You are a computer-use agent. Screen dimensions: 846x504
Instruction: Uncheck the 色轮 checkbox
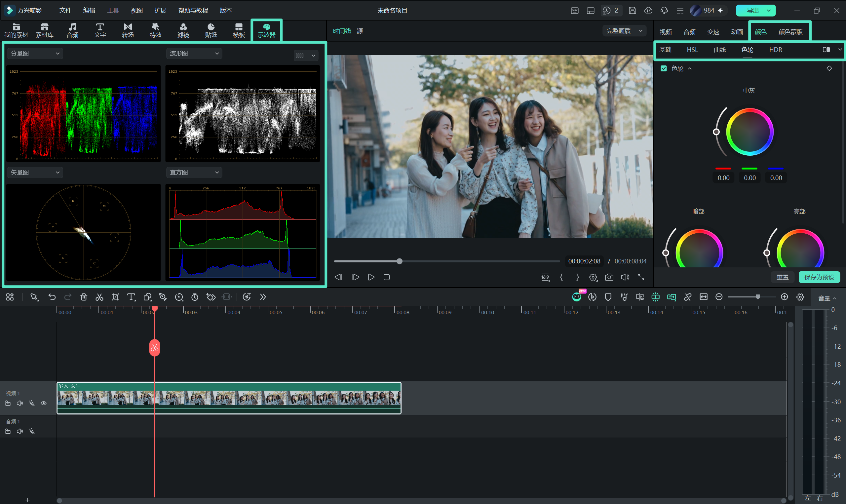664,69
